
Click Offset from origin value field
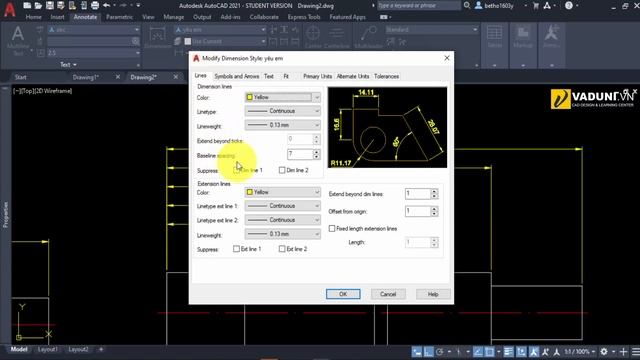click(x=418, y=211)
